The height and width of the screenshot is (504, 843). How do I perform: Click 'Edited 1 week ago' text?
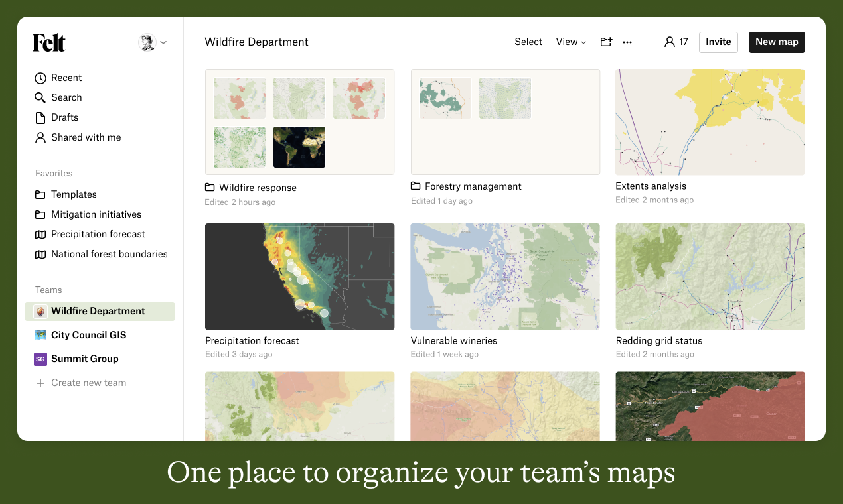tap(445, 355)
